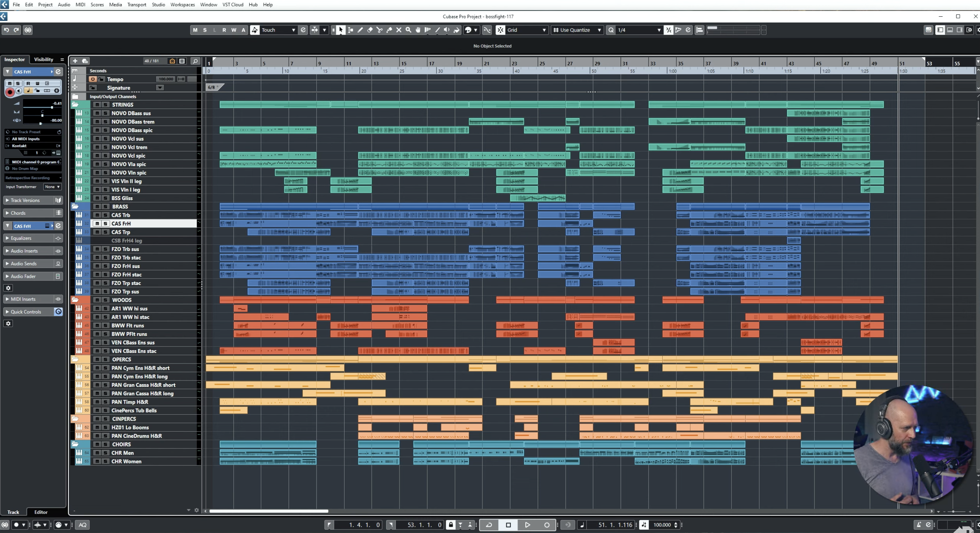Select the Color paint bucket tool
Image resolution: width=980 pixels, height=533 pixels.
(x=456, y=30)
